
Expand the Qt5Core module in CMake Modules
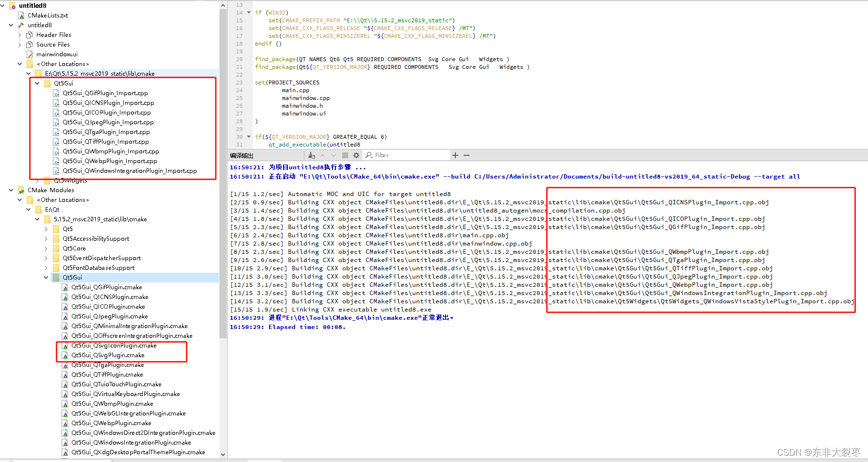pyautogui.click(x=46, y=248)
